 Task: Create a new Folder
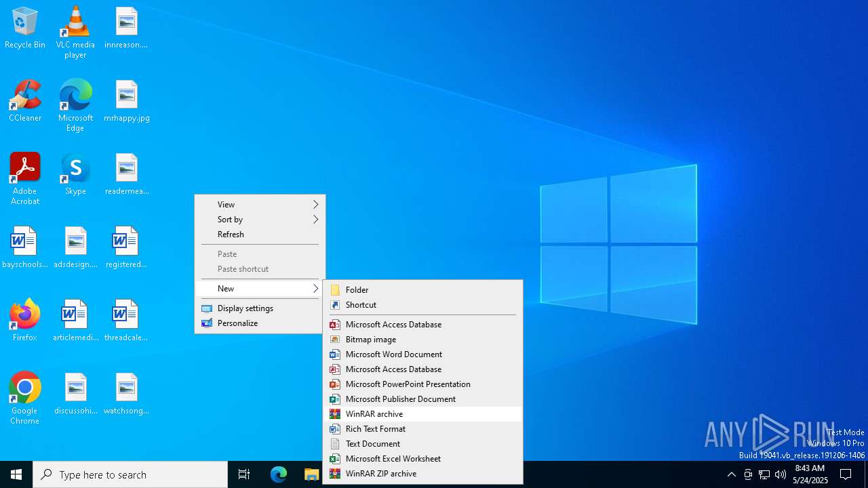[423, 290]
